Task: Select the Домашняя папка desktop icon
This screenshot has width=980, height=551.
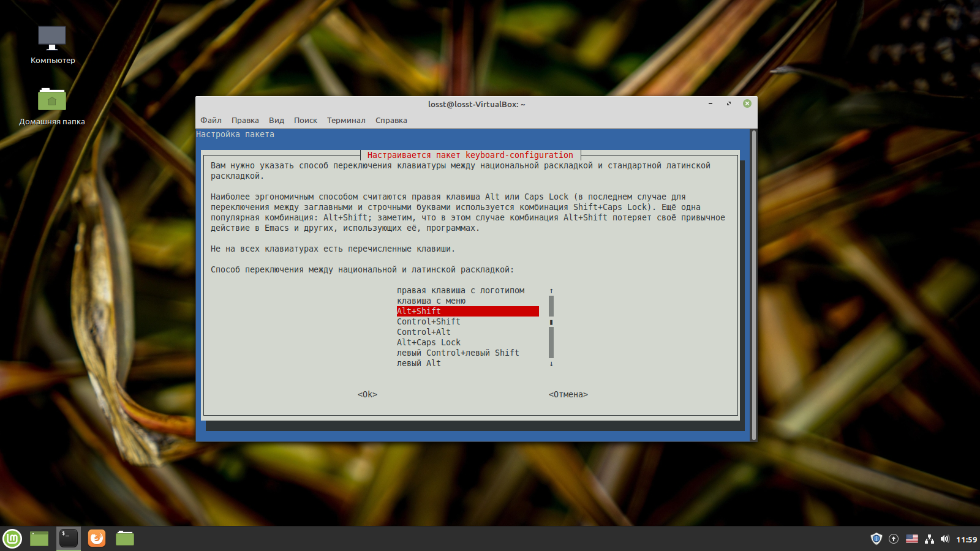Action: click(x=52, y=106)
